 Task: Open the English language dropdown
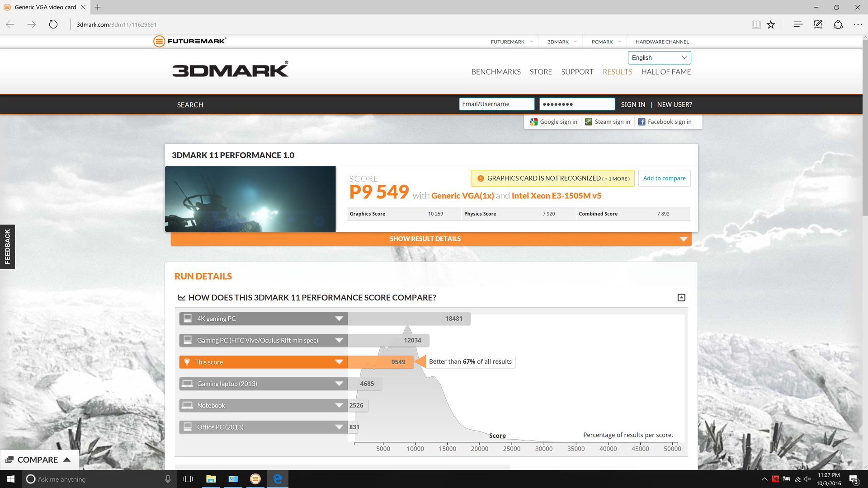tap(659, 58)
